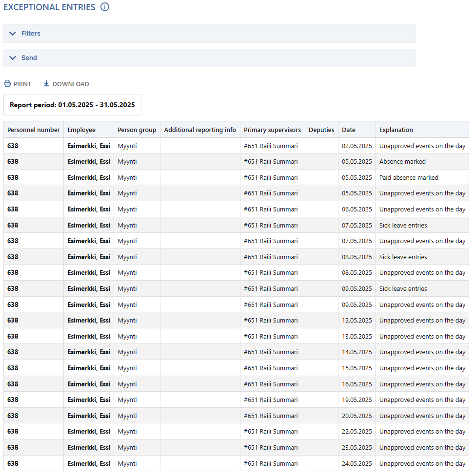This screenshot has height=476, width=475.
Task: Click the Deputies column header
Action: pyautogui.click(x=321, y=130)
